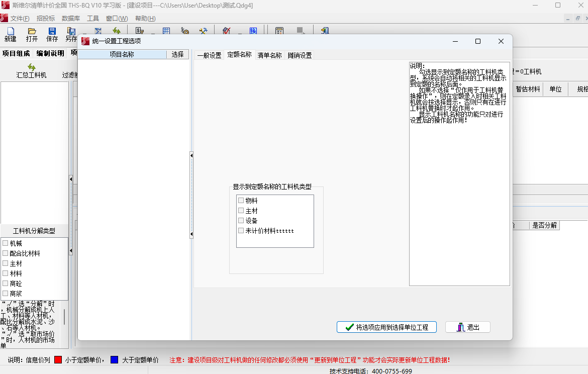Viewport: 588px width, 374px height.
Task: Check the 商浆 checkbox
Action: point(6,294)
